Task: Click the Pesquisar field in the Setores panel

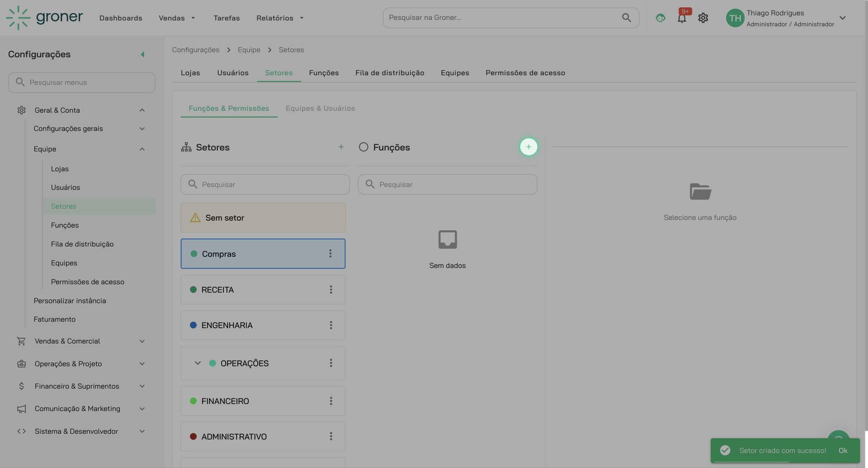Action: pyautogui.click(x=265, y=184)
